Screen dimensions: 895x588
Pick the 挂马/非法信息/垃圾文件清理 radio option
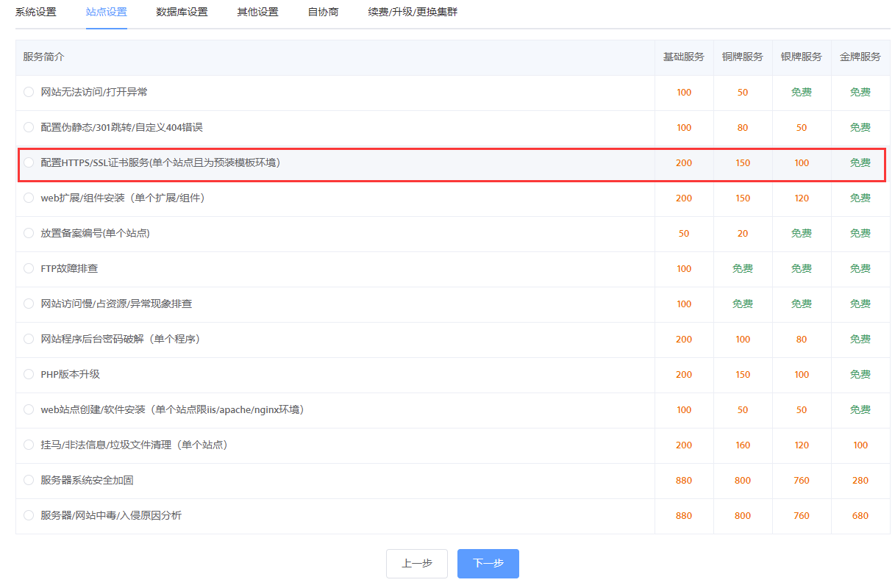(x=29, y=445)
